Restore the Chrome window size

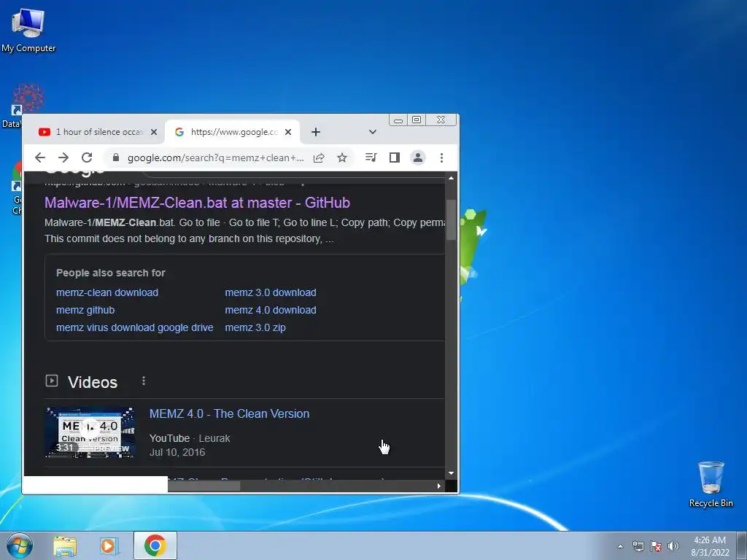point(417,120)
